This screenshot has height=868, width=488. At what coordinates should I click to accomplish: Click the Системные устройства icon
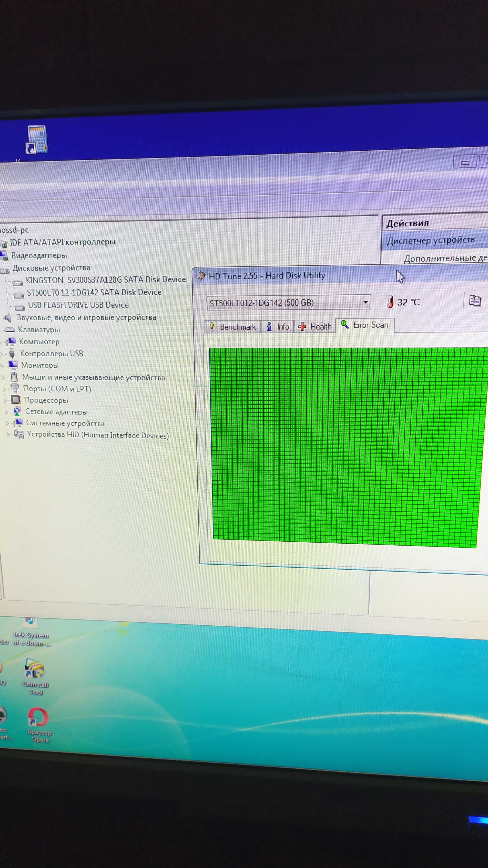(18, 423)
